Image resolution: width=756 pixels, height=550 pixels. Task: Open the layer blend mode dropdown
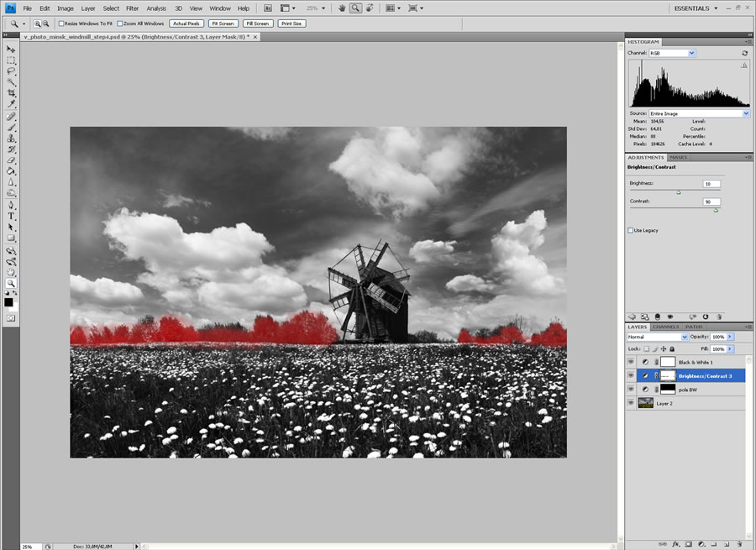(658, 337)
